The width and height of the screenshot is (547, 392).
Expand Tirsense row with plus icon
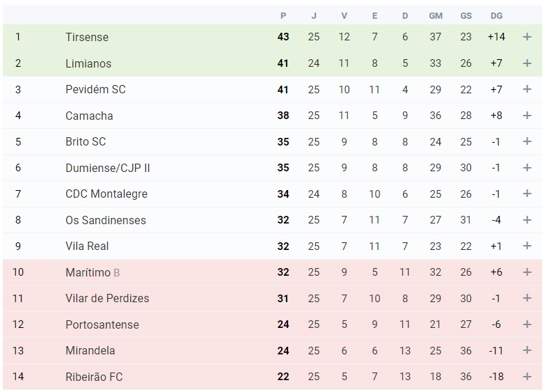[x=527, y=37]
